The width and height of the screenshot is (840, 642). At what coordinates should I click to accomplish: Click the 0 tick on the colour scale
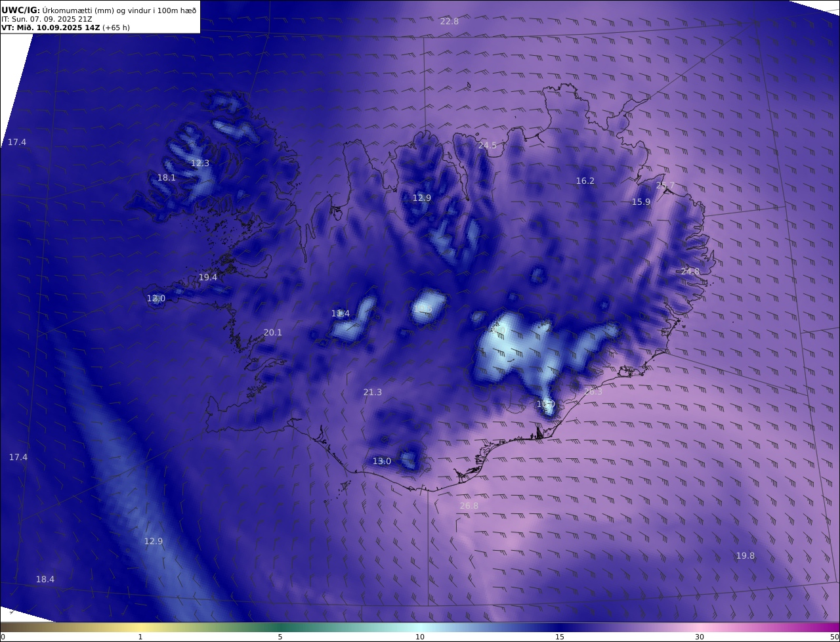[x=2, y=637]
